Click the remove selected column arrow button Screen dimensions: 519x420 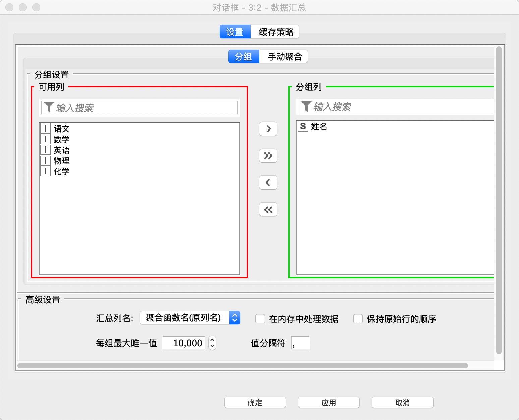[268, 182]
